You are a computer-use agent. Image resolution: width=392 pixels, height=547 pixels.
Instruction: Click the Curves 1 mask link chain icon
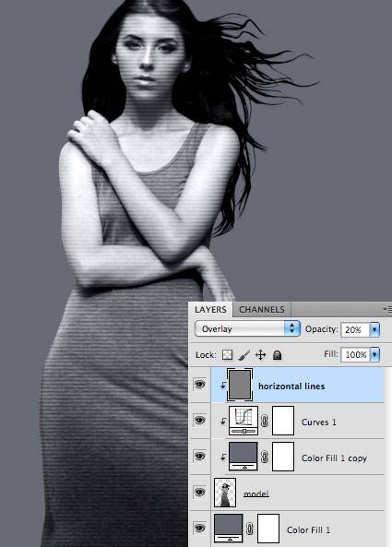pos(265,421)
